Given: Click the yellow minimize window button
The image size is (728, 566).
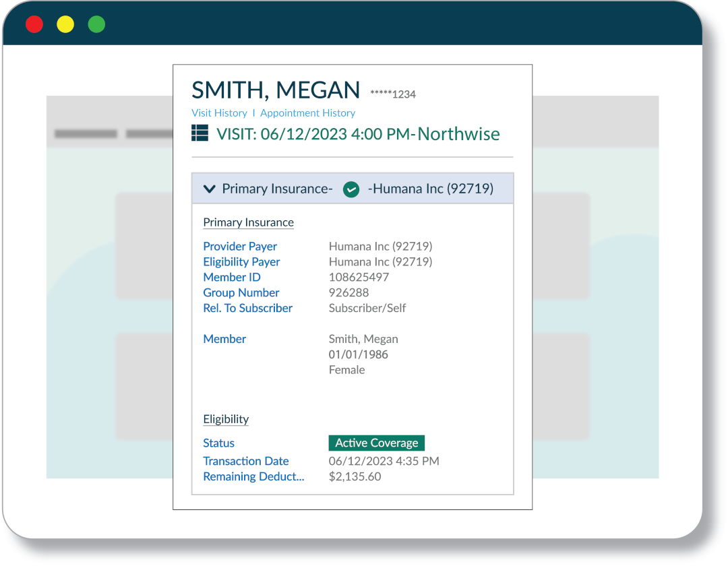Looking at the screenshot, I should (x=65, y=25).
